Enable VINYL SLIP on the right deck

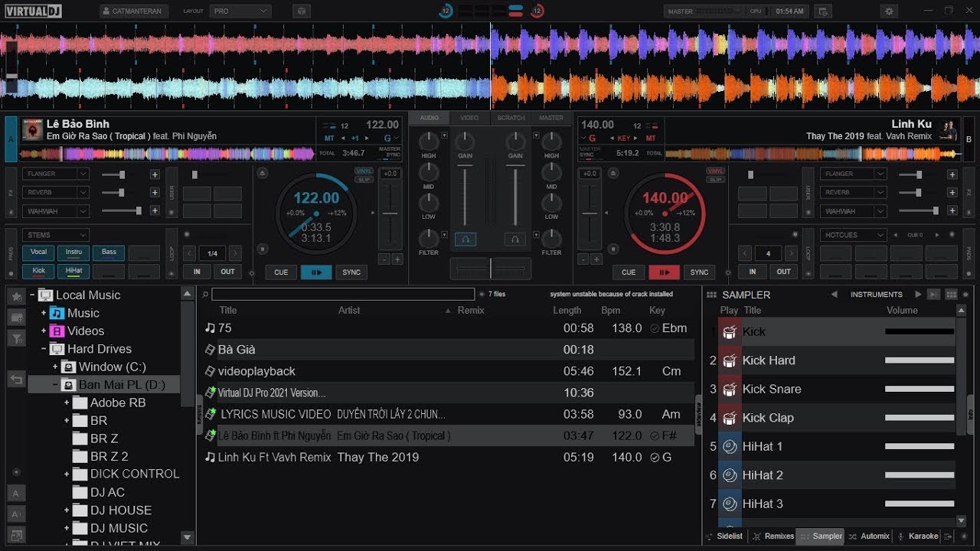(715, 177)
